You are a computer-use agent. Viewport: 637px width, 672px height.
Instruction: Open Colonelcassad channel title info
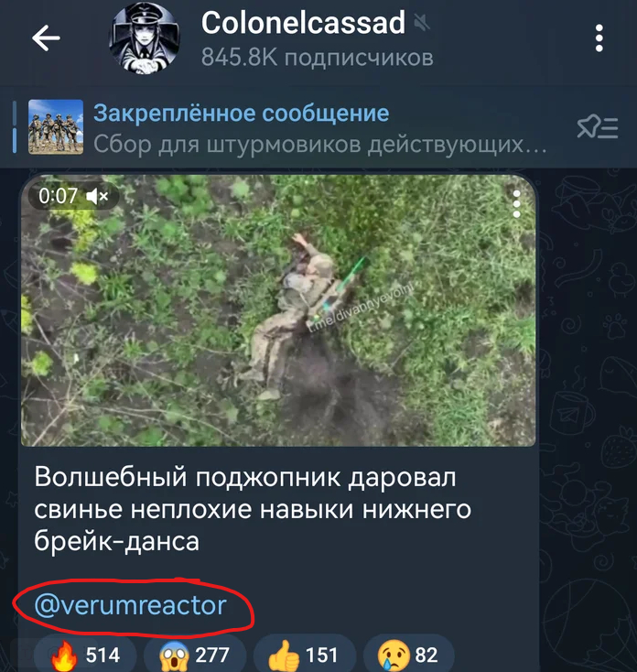pos(303,23)
